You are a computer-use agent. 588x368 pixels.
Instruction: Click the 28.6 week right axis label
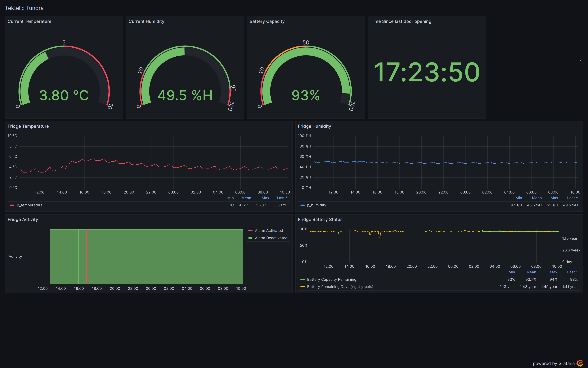pos(571,250)
